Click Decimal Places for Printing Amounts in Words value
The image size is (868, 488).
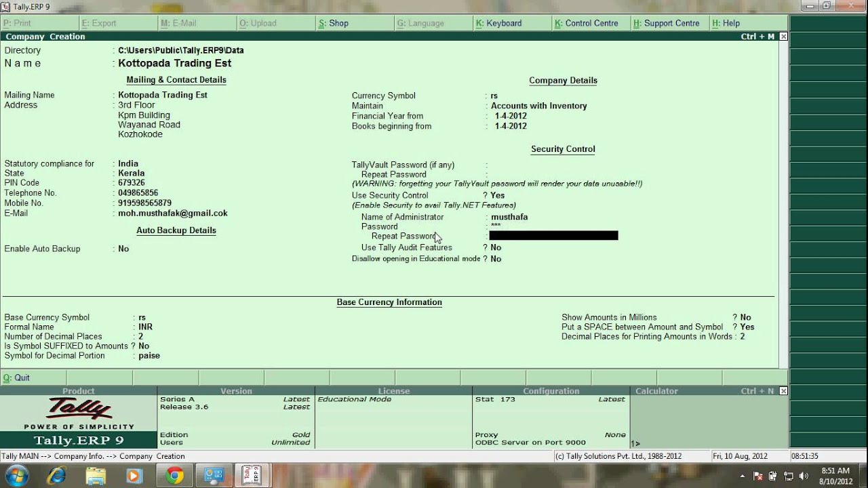point(743,336)
